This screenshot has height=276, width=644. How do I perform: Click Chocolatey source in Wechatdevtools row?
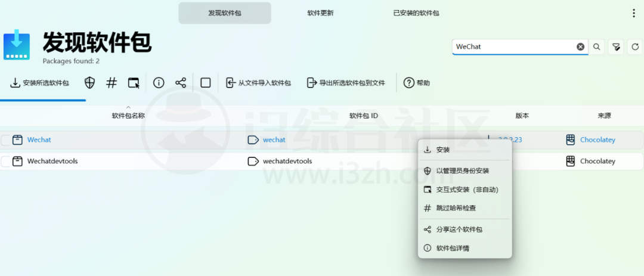pyautogui.click(x=597, y=162)
